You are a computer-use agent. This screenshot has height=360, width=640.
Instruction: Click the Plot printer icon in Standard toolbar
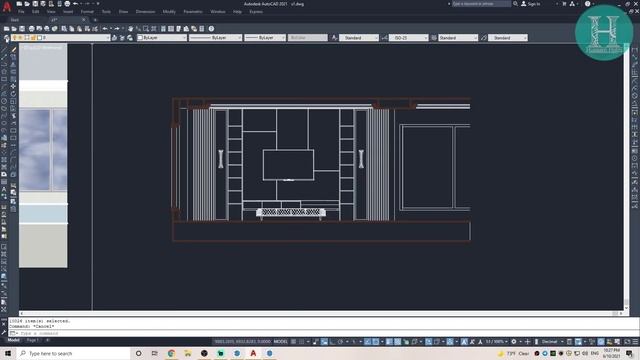point(31,29)
